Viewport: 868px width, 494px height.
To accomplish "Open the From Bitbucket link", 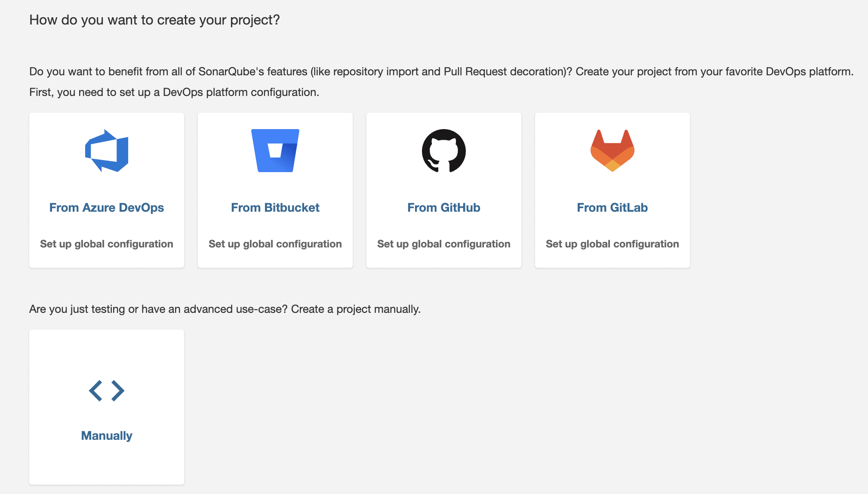I will click(x=275, y=207).
